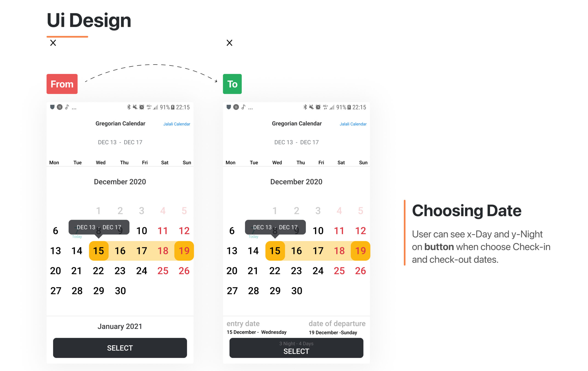Select December 15 in left calendar
Screen dimensions: 588x371
[99, 251]
